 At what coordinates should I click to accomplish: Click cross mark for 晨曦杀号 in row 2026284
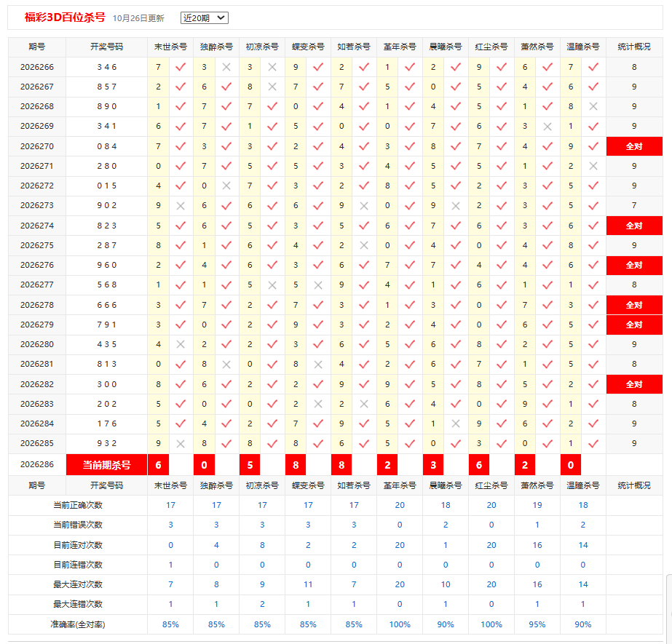[x=456, y=424]
